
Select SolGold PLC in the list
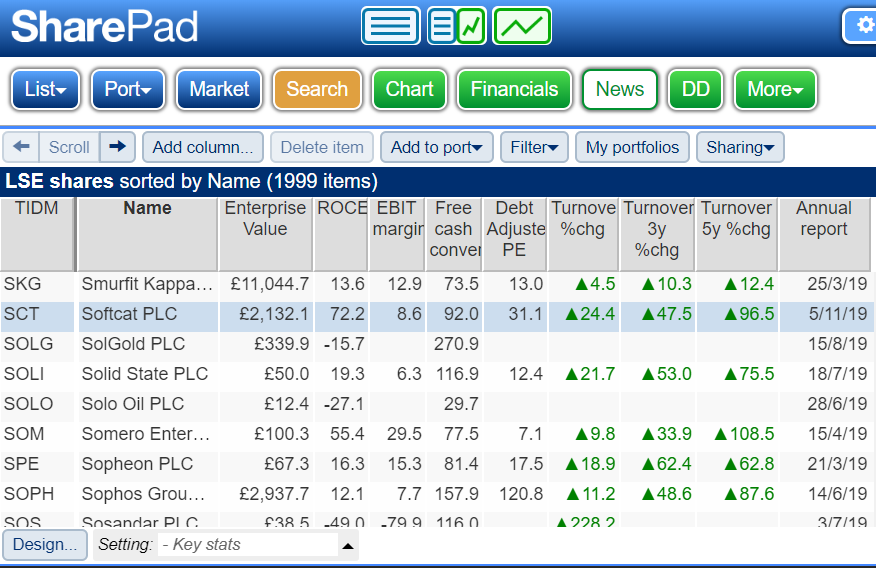tap(133, 344)
